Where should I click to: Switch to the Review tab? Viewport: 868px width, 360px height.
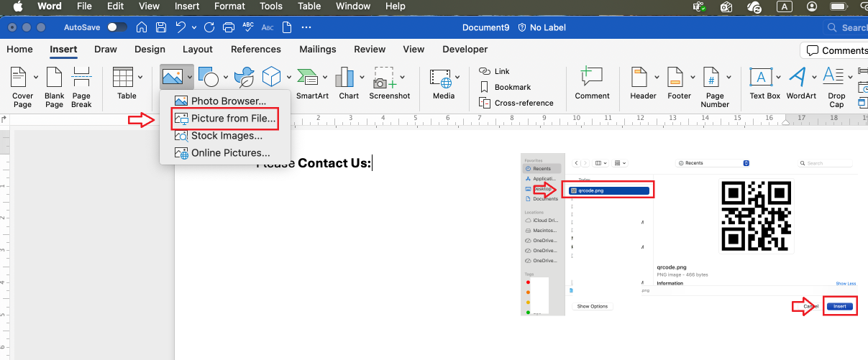point(370,50)
